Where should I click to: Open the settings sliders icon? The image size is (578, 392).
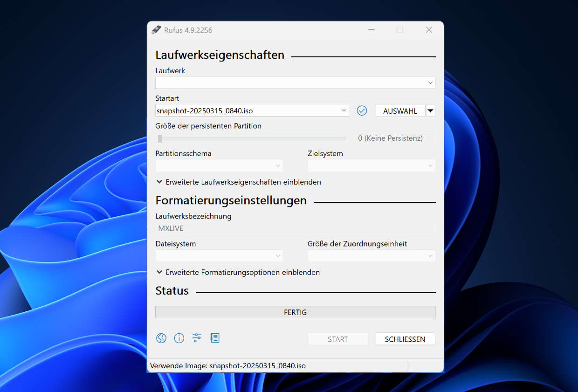[x=197, y=338]
